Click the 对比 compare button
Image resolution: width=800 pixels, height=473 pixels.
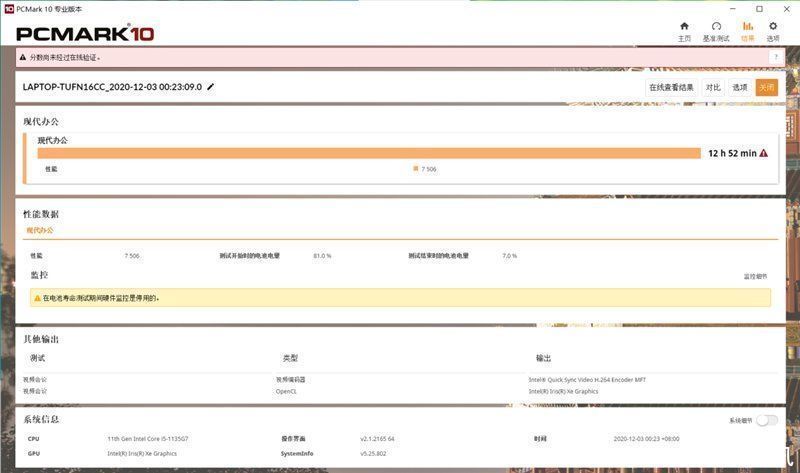pos(713,88)
